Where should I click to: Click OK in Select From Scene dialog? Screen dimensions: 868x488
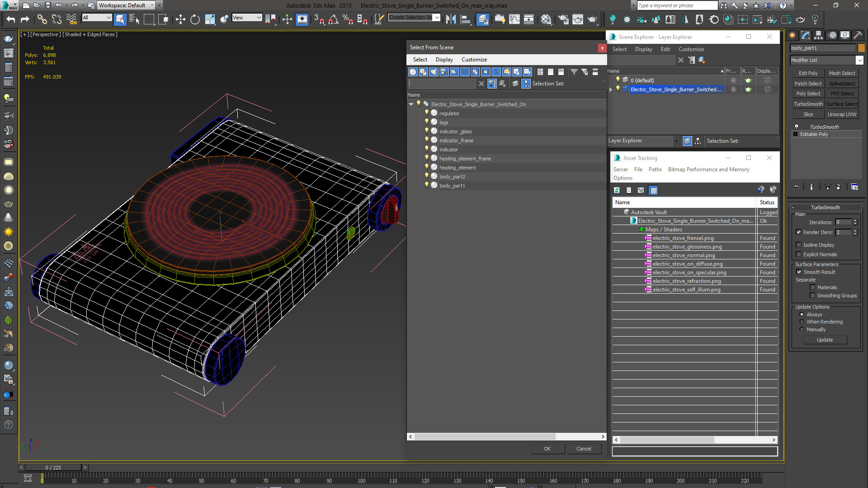pos(547,449)
